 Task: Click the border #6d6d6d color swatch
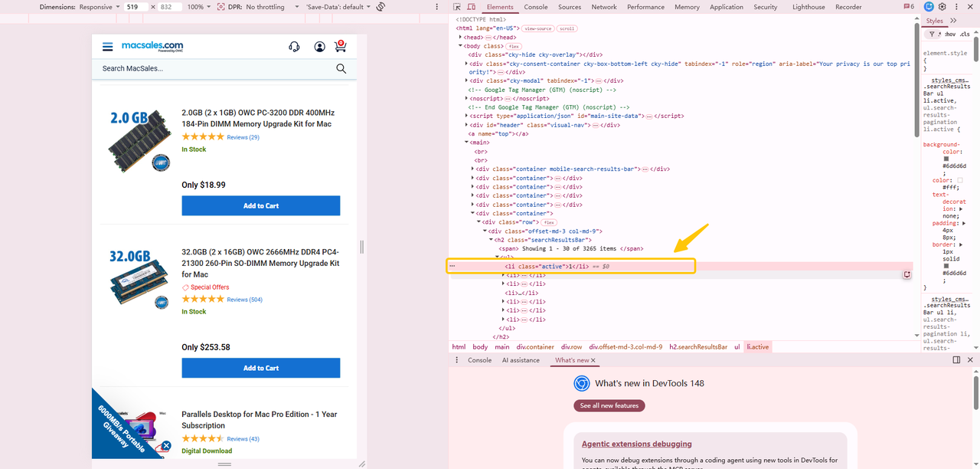click(946, 265)
